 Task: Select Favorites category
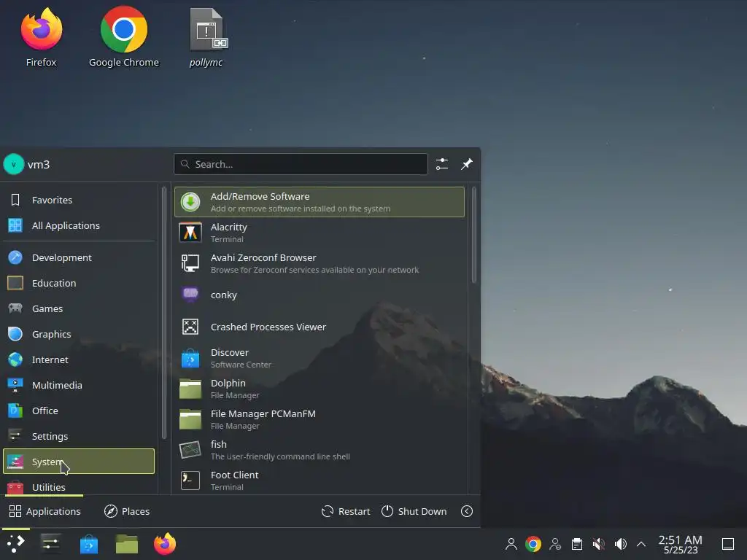[79, 200]
